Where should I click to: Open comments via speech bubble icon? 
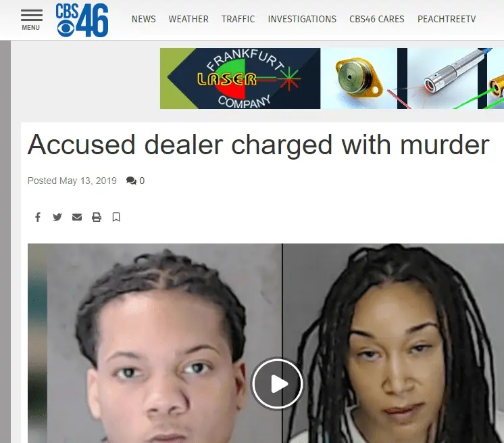[131, 181]
